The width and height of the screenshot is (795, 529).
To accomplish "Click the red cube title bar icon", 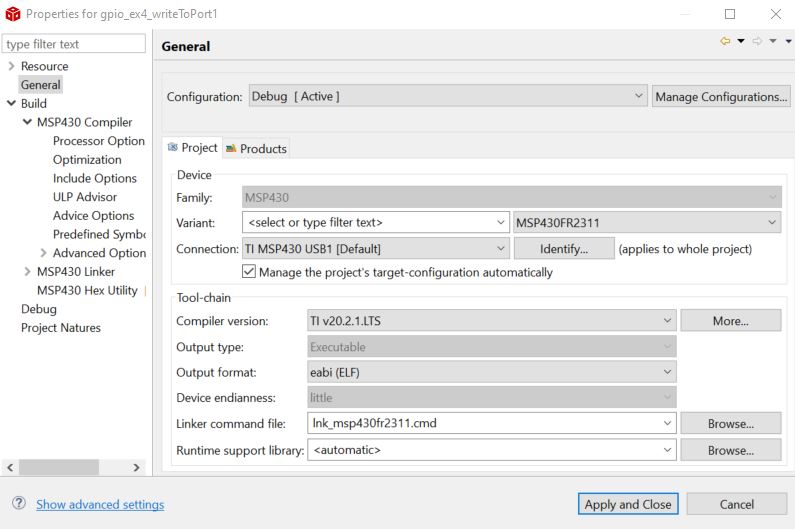I will 13,14.
